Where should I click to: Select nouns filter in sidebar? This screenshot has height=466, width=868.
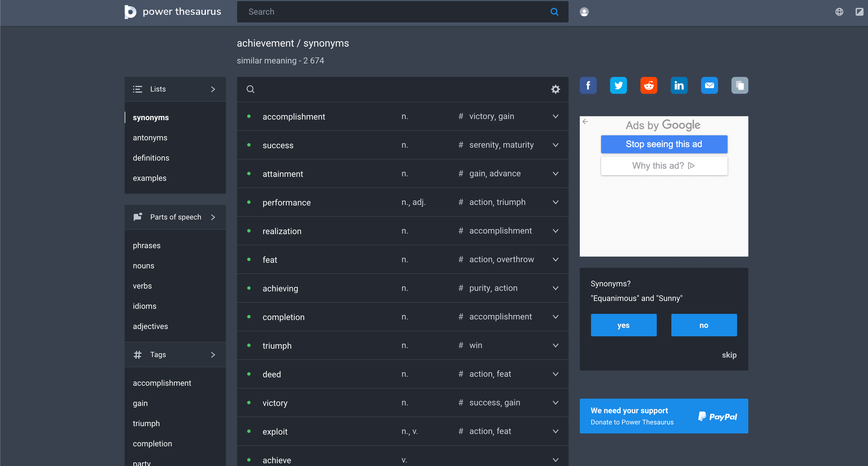[x=143, y=266]
